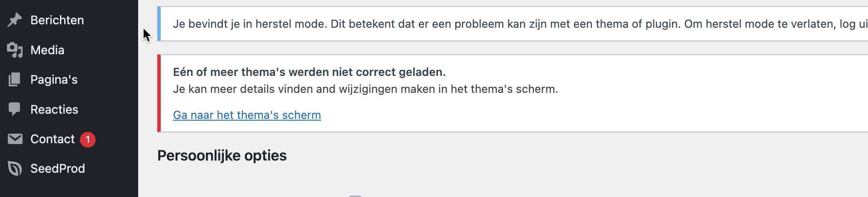The image size is (868, 197).
Task: Click the bold theme loading error message
Action: pyautogui.click(x=309, y=72)
